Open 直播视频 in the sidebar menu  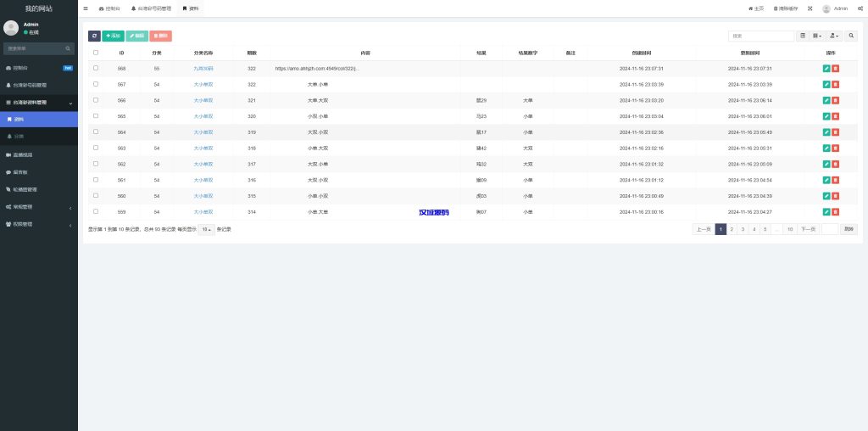click(x=38, y=154)
